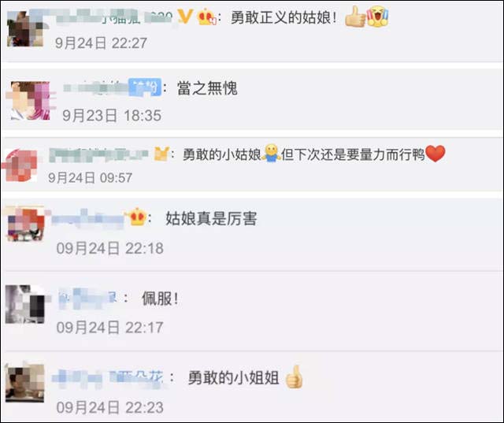The width and height of the screenshot is (504, 423).
Task: Click the crown icon before 姑娘真是厉害
Action: 137,217
